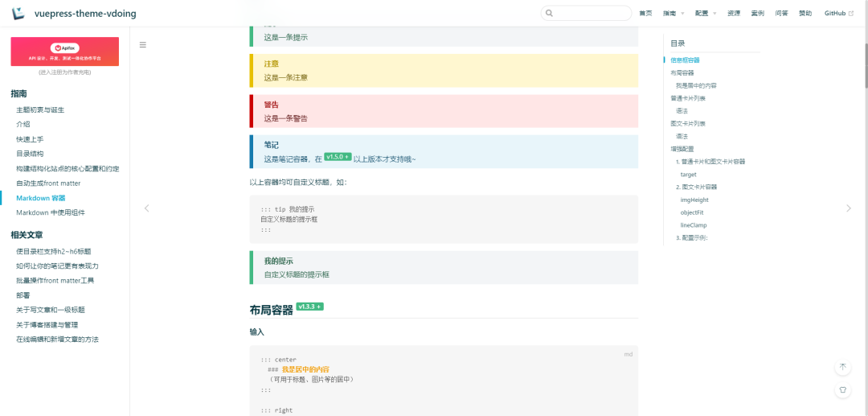Click the red 警告 box title
The width and height of the screenshot is (868, 416).
coord(272,105)
